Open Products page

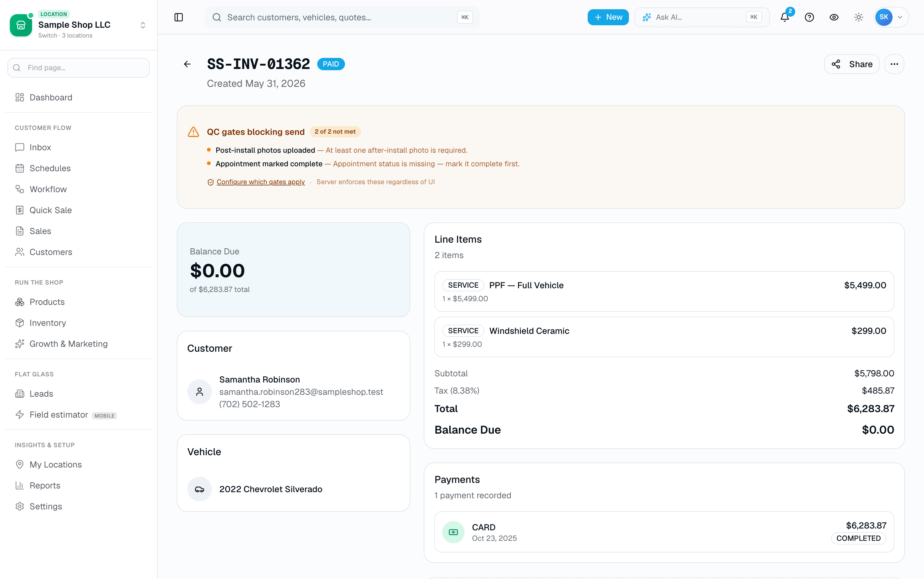click(x=79, y=302)
